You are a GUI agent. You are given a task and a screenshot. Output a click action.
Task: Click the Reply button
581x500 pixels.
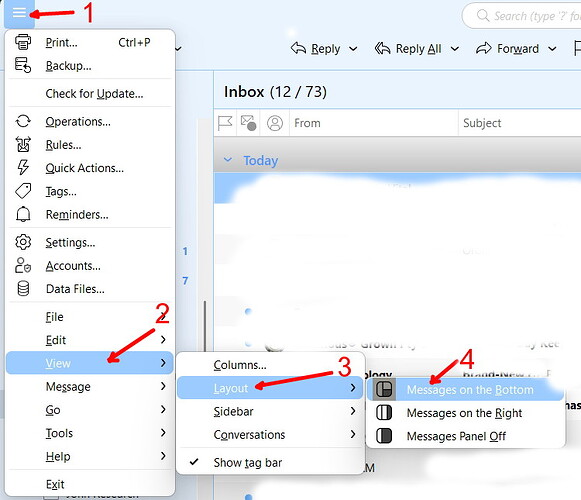[316, 49]
